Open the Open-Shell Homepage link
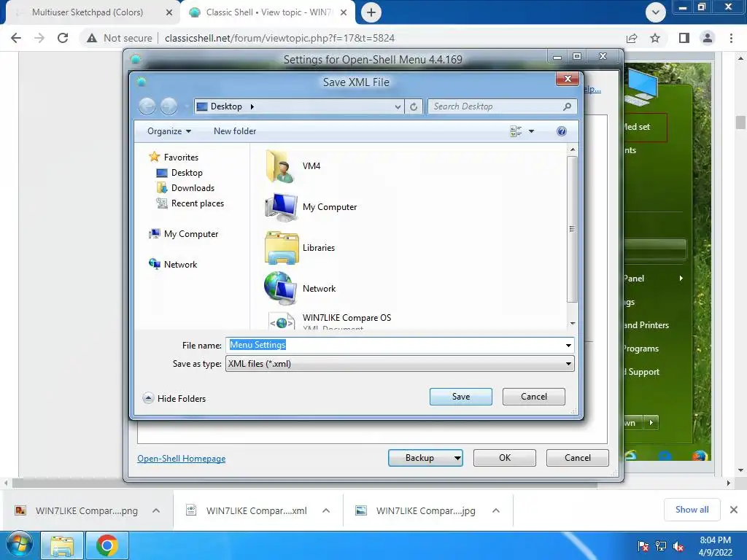The width and height of the screenshot is (747, 560). (182, 458)
